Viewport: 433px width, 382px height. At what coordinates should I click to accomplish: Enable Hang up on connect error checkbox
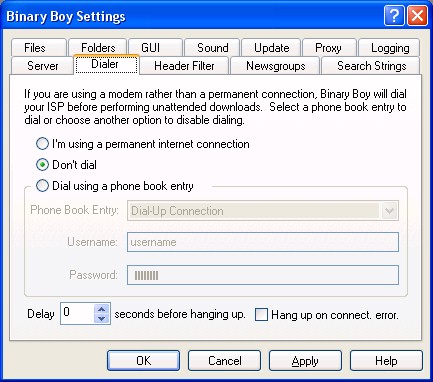261,315
